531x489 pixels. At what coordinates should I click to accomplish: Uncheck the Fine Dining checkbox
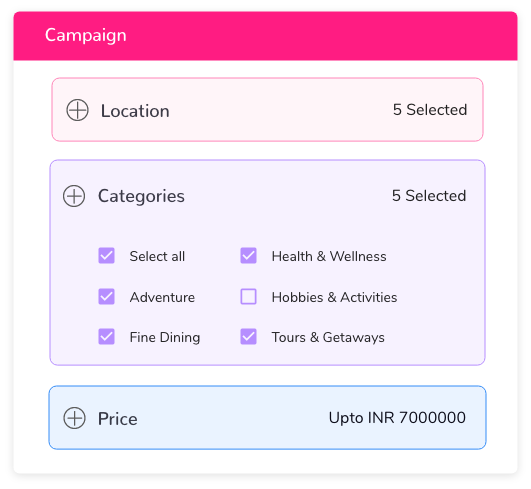pos(106,337)
